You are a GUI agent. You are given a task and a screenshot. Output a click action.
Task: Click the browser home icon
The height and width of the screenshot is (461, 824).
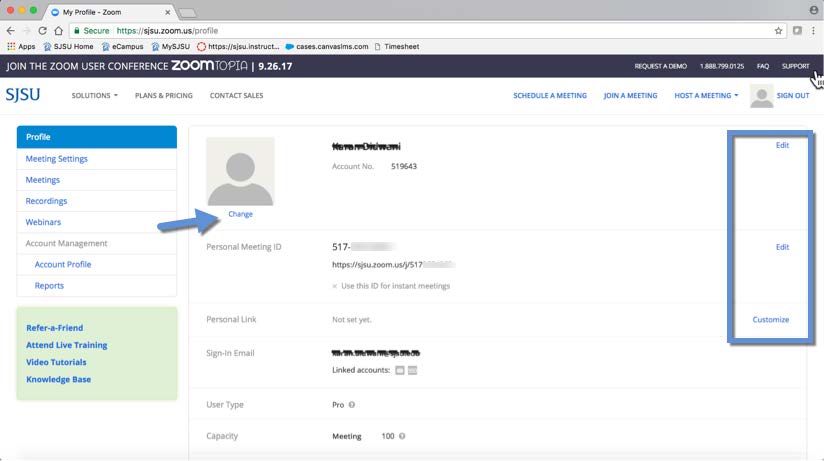point(59,31)
